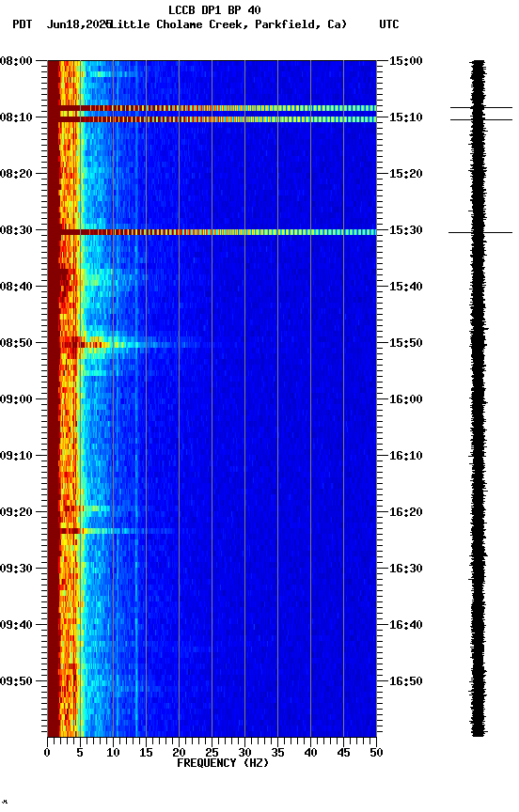The image size is (519, 812).
Task: Click the "09:10" PDT time label
Action: [x=16, y=456]
